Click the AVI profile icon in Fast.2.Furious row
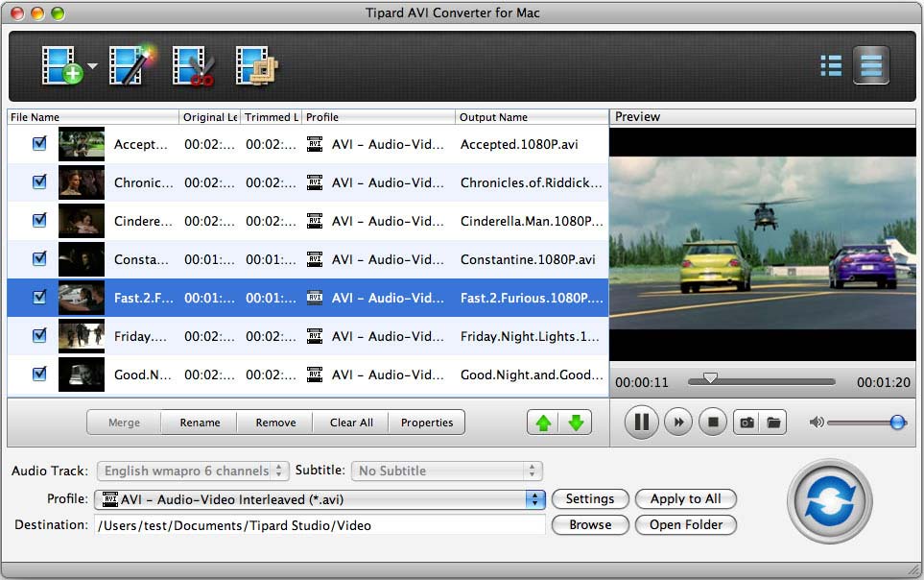Screen dimensions: 924x580 (x=315, y=298)
